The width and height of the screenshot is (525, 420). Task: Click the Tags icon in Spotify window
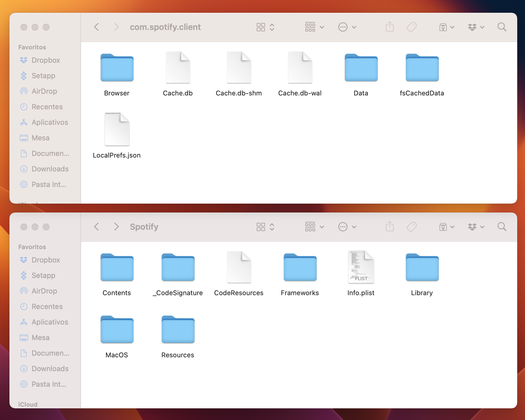click(x=412, y=227)
